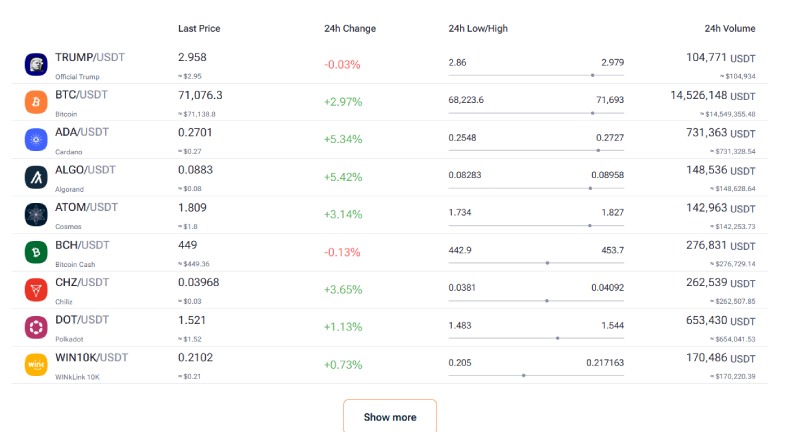Sort by 24h Volume column header
Image resolution: width=800 pixels, height=432 pixels.
pos(729,28)
